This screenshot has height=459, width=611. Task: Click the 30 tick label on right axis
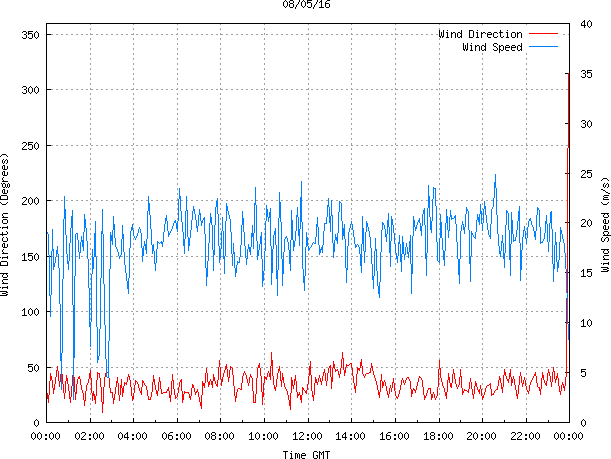(586, 124)
